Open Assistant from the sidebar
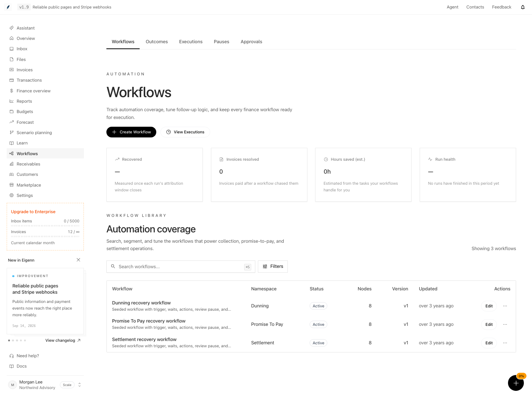This screenshot has height=399, width=532. (45, 28)
